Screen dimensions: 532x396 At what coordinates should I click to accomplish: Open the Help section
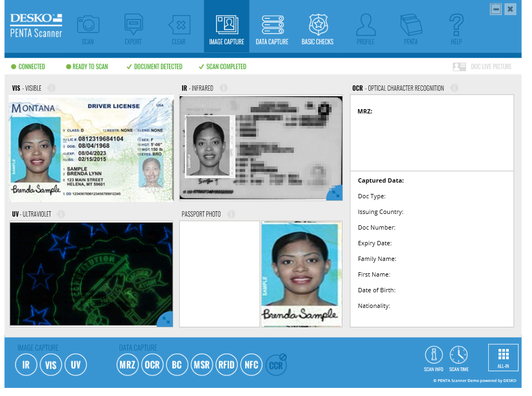pos(456,26)
